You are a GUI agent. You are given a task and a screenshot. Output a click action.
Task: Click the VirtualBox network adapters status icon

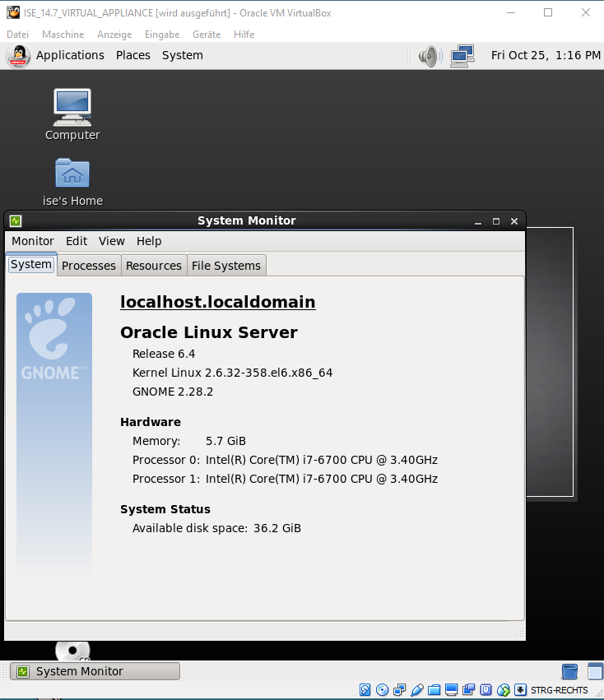coord(399,690)
